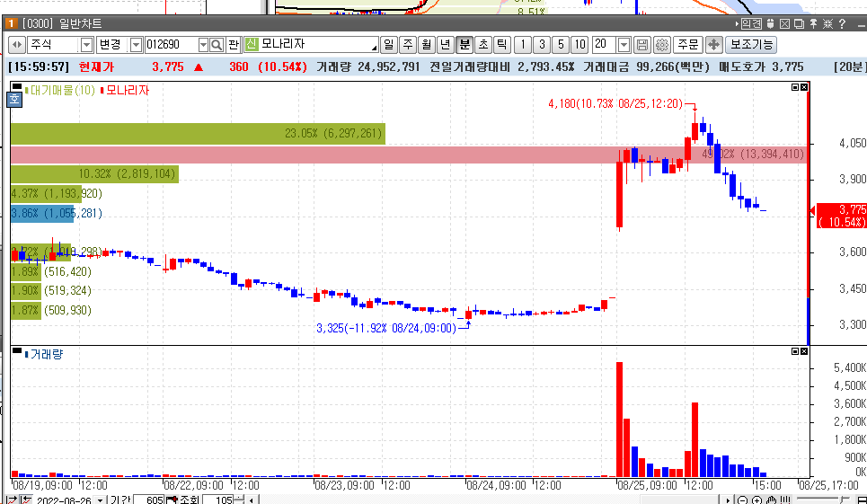Click the 23.05% volume profile bar
The height and width of the screenshot is (504, 867).
(198, 134)
